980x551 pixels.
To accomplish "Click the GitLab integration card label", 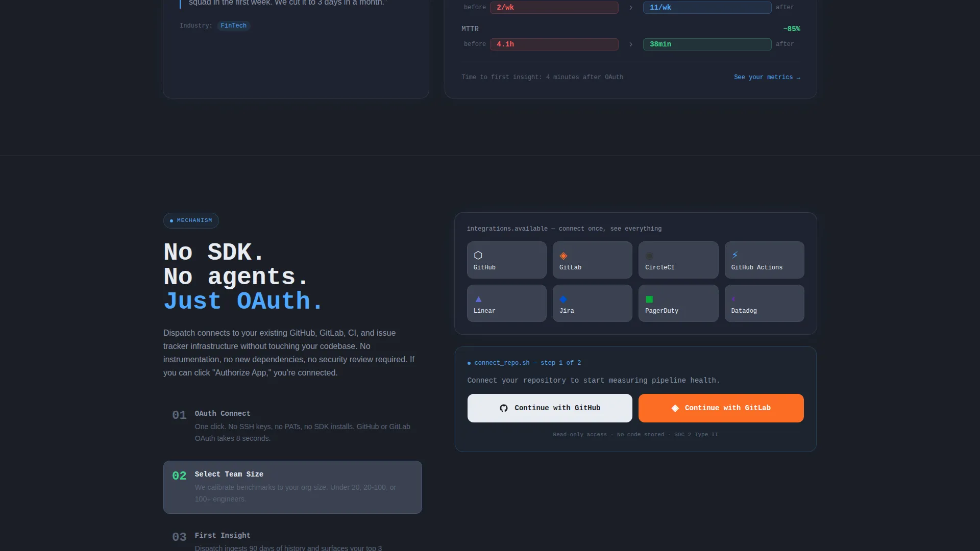I will tap(570, 267).
